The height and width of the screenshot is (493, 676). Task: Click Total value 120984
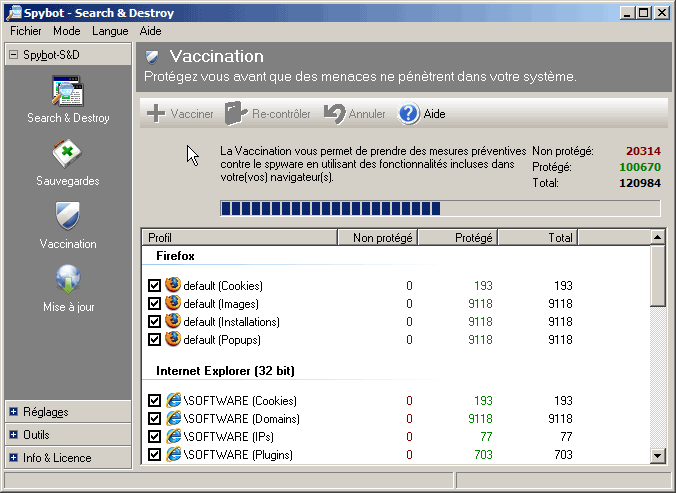[640, 183]
